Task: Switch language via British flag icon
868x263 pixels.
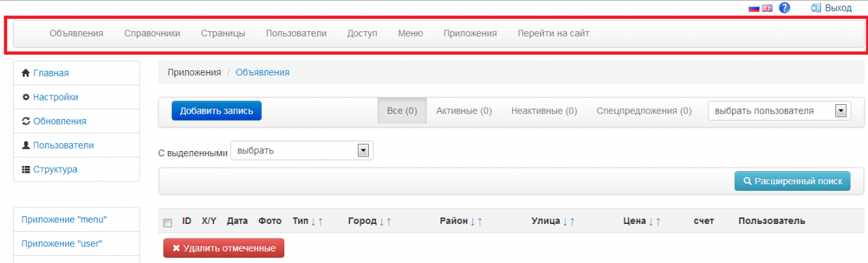Action: click(767, 8)
